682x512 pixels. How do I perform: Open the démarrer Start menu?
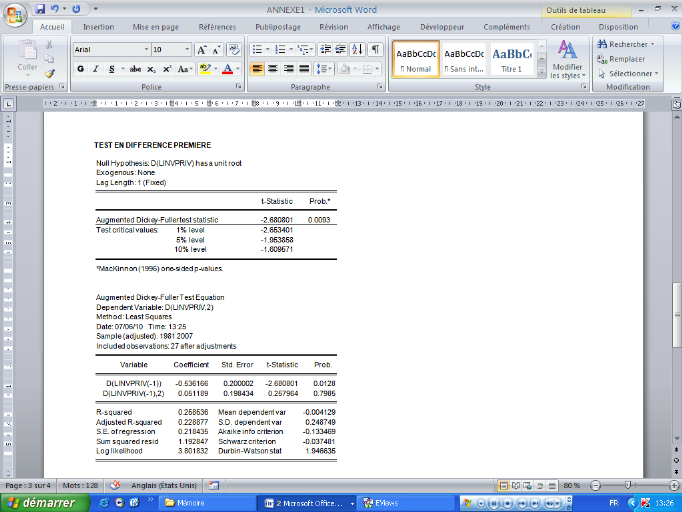pos(38,502)
